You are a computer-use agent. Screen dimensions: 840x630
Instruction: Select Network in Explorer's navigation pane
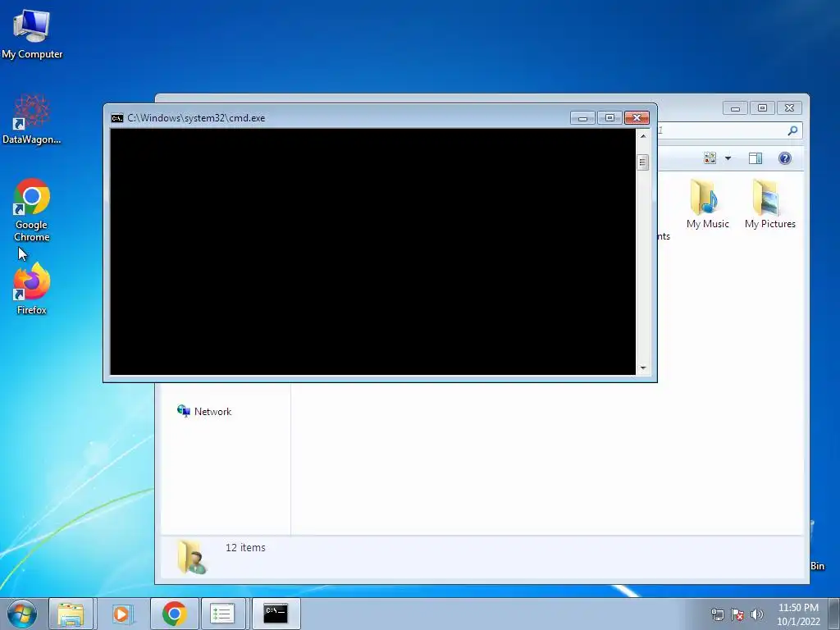pos(204,412)
